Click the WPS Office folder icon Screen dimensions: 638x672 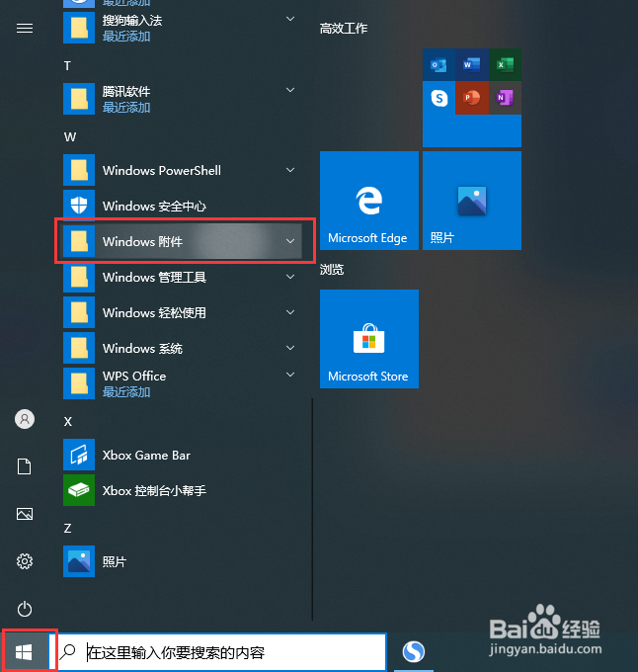tap(79, 383)
